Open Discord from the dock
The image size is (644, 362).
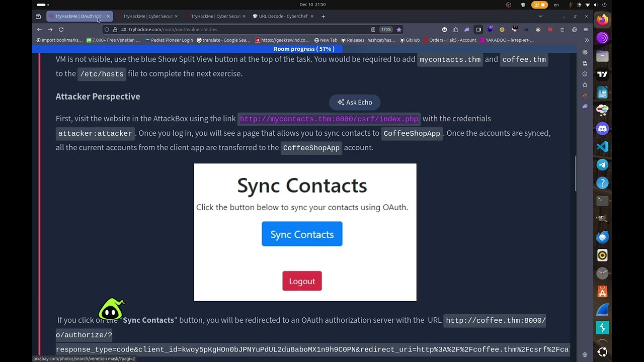coord(602,129)
